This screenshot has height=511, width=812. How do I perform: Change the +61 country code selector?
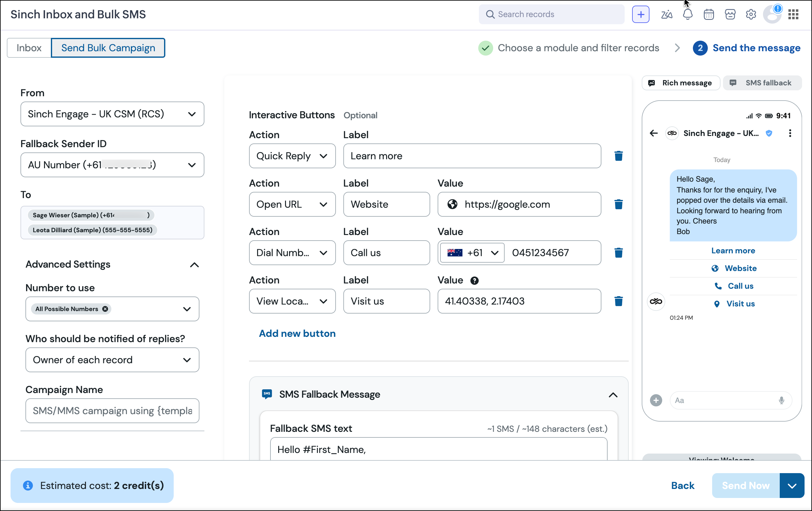(x=472, y=252)
